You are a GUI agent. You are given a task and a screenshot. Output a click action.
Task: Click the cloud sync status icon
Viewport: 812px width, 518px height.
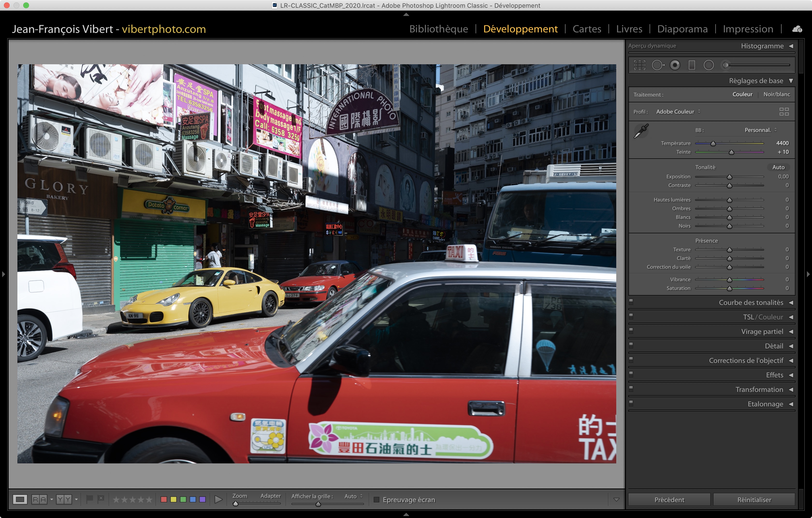797,29
